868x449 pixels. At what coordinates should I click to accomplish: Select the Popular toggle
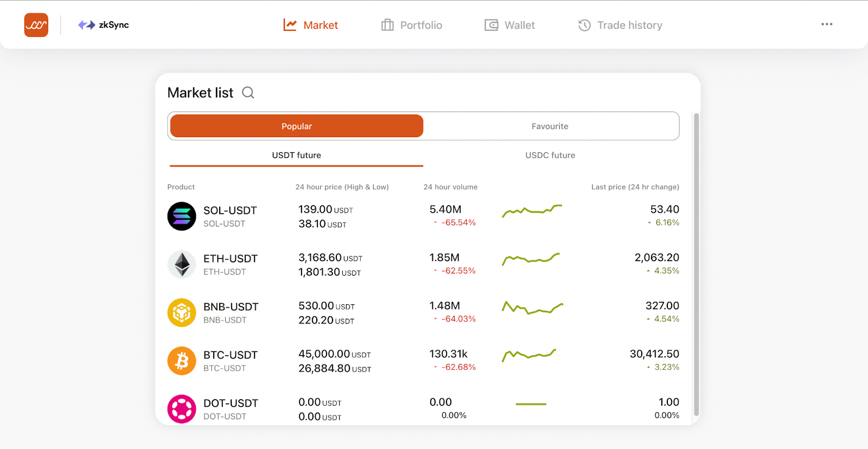coord(297,126)
